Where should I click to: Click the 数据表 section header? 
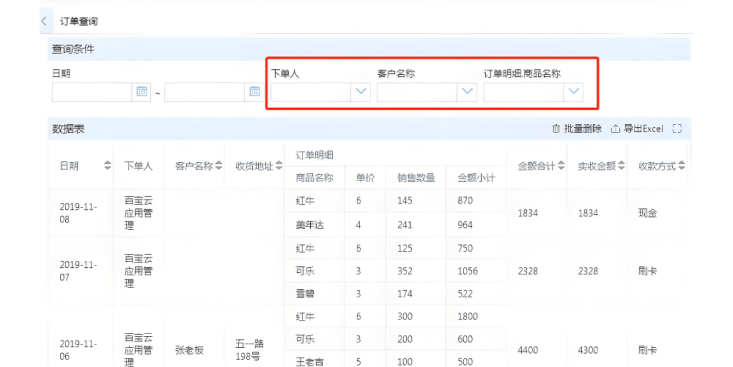coord(68,129)
